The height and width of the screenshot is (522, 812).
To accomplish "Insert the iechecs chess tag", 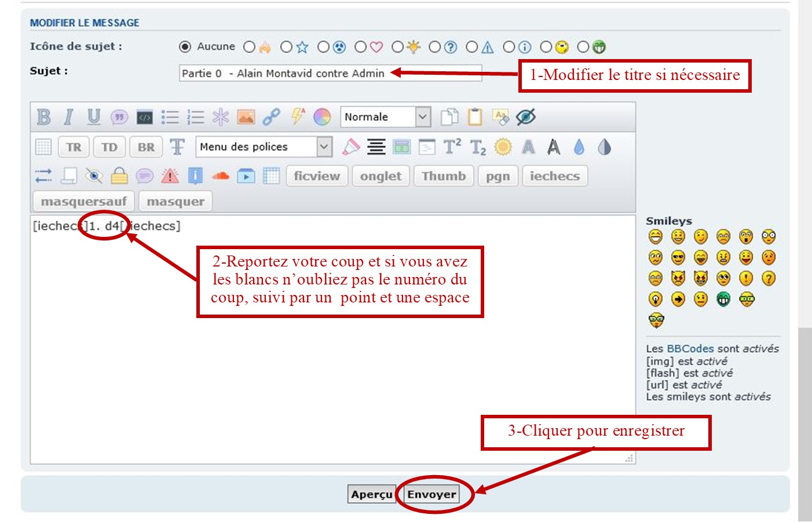I will click(x=554, y=176).
